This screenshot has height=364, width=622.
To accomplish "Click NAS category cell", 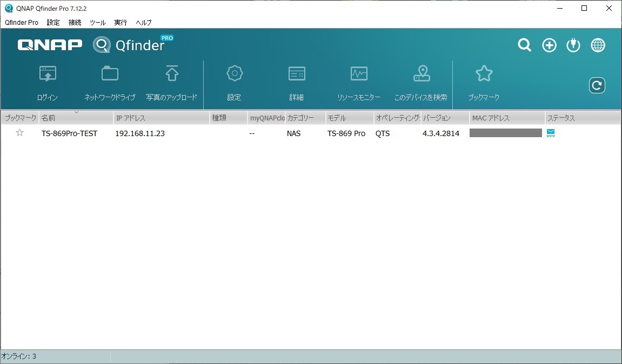I will click(293, 133).
